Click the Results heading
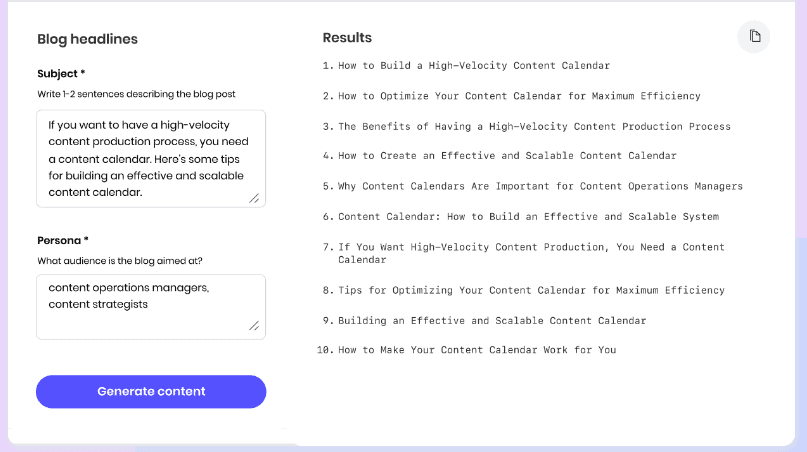This screenshot has height=452, width=807. click(347, 38)
